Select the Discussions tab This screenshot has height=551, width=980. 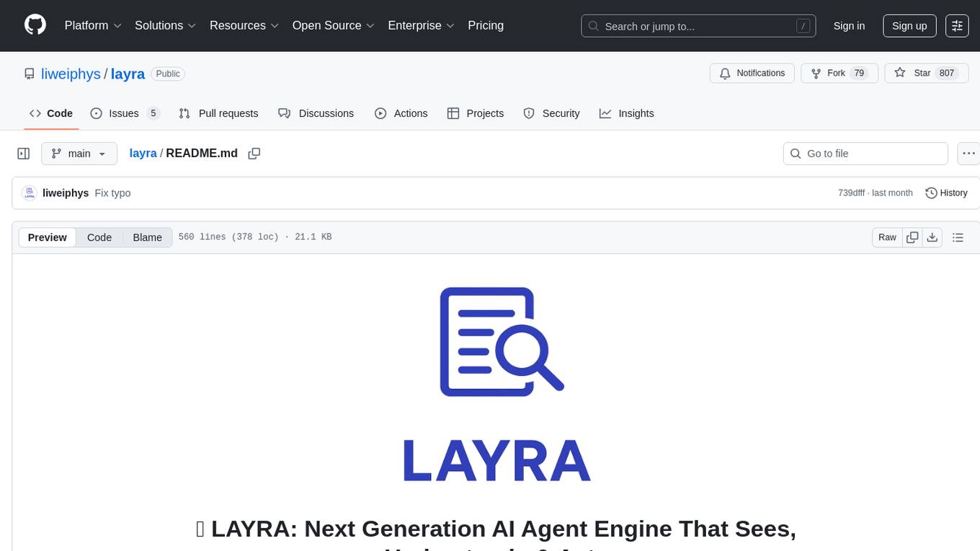316,113
